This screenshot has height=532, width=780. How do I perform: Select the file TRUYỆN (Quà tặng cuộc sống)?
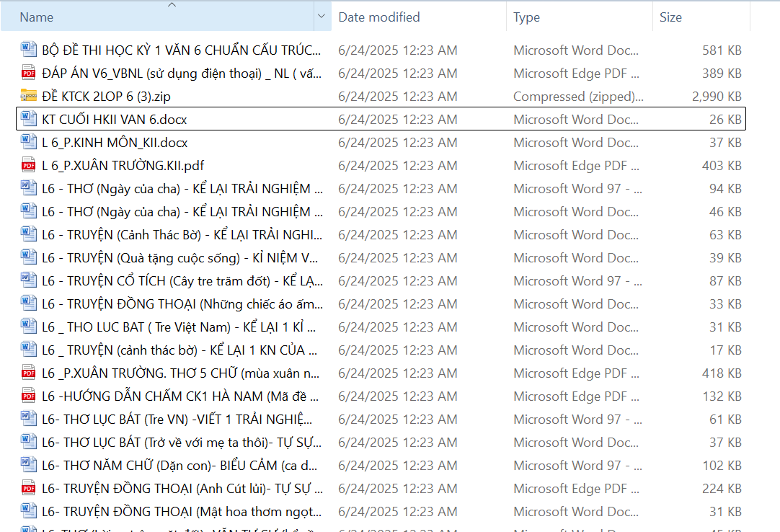click(182, 257)
